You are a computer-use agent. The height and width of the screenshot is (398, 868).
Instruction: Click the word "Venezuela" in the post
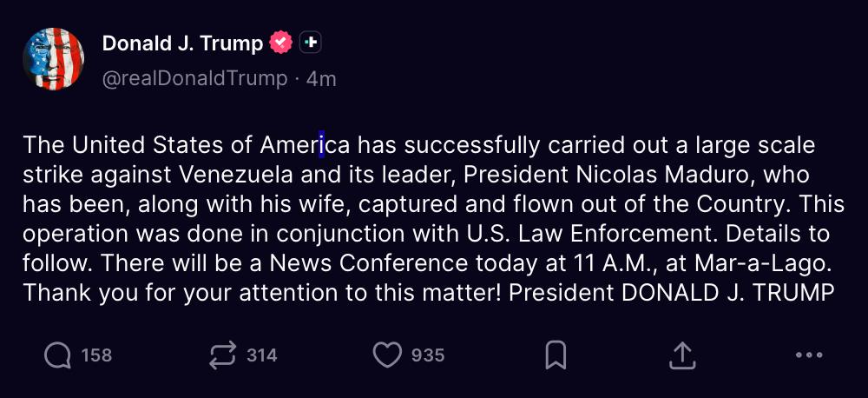(x=233, y=174)
